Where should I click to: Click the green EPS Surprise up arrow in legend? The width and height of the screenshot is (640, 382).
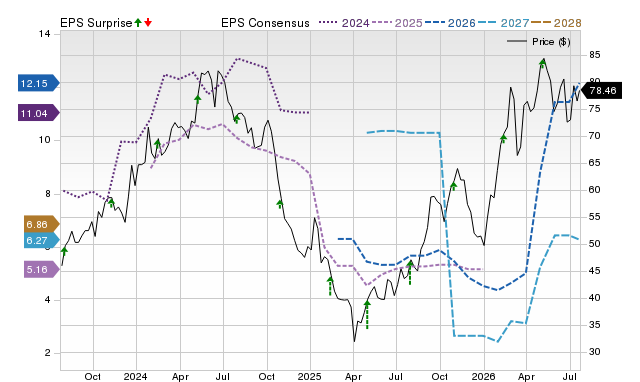(x=138, y=23)
